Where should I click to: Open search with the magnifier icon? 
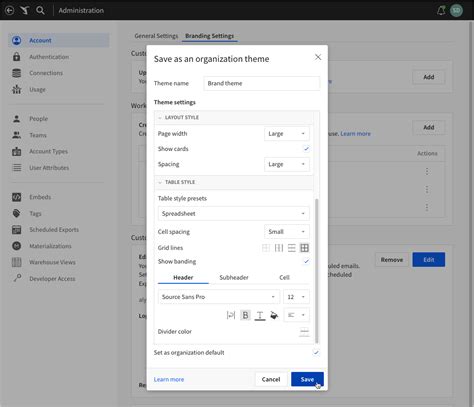pyautogui.click(x=41, y=10)
